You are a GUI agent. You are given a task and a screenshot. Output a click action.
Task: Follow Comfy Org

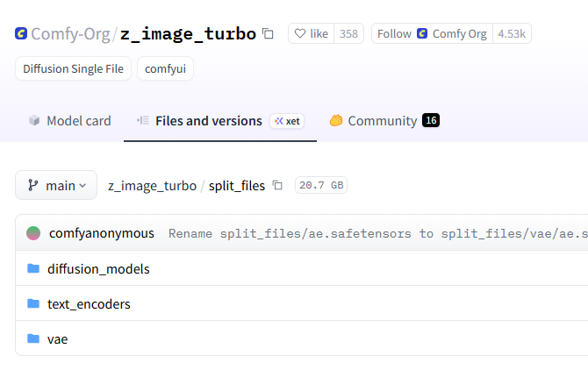pos(432,33)
